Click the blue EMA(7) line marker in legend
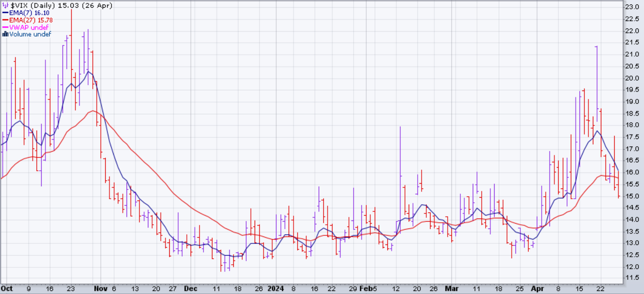Image resolution: width=644 pixels, height=294 pixels. point(5,13)
